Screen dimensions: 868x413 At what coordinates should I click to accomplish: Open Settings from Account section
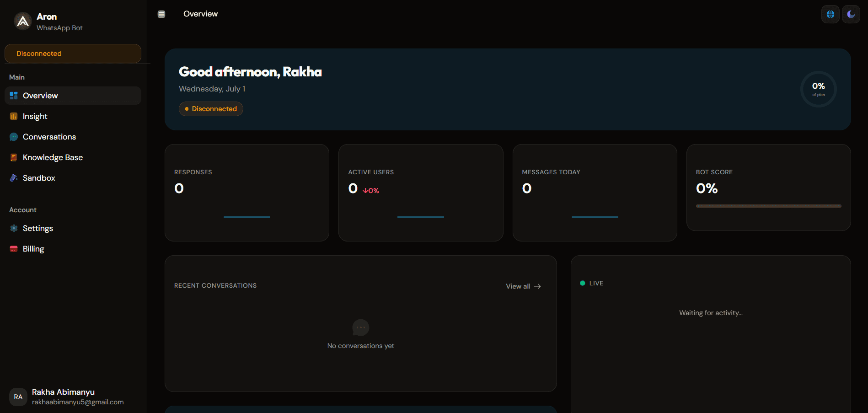point(73,228)
